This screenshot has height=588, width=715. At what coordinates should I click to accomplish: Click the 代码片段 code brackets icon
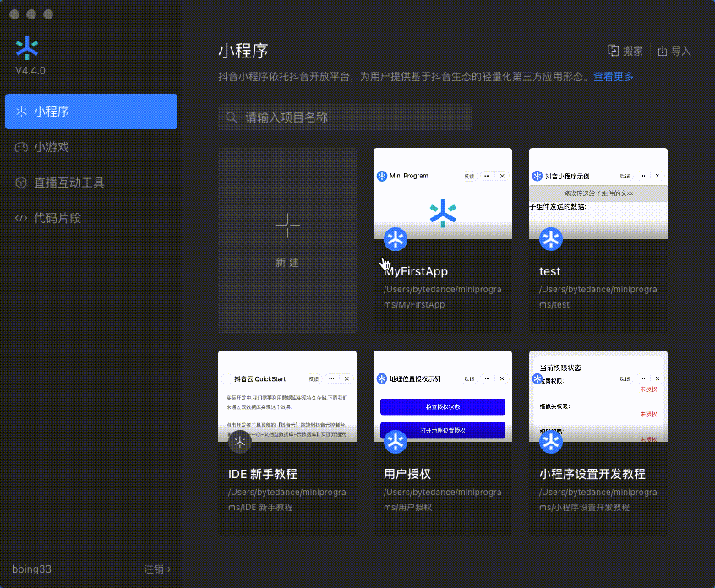coord(21,218)
